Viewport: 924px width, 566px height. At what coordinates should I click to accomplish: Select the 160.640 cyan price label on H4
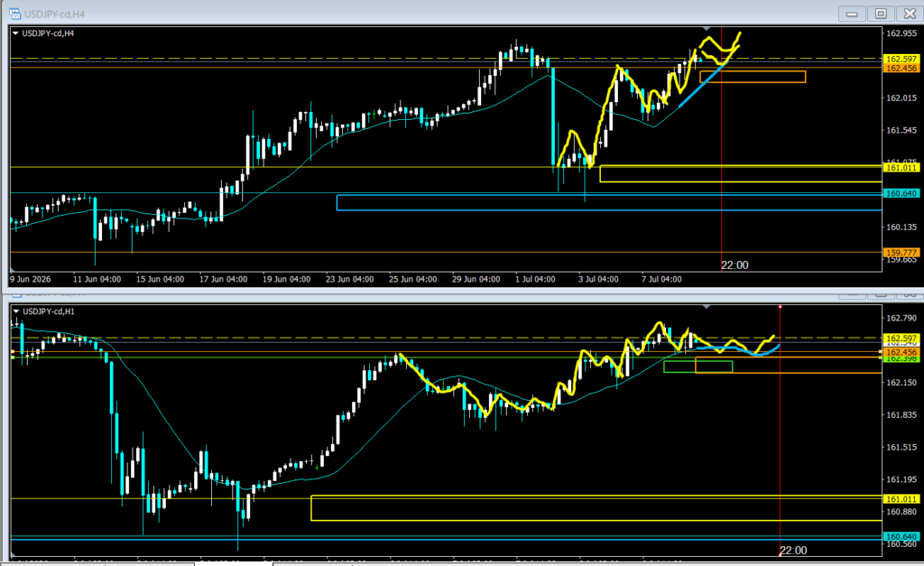(901, 193)
